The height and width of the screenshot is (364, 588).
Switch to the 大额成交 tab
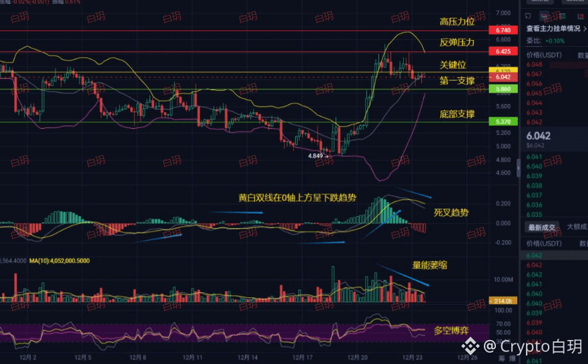click(577, 227)
